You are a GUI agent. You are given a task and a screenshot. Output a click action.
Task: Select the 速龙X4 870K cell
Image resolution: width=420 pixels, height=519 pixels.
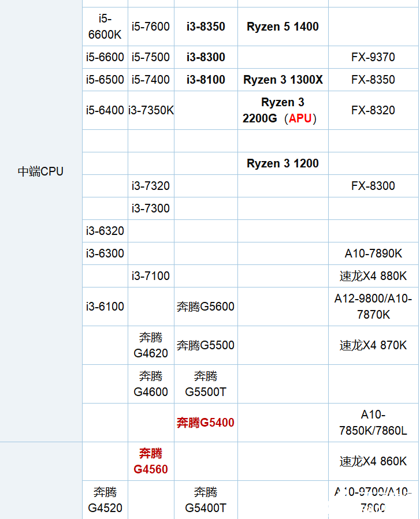click(373, 345)
